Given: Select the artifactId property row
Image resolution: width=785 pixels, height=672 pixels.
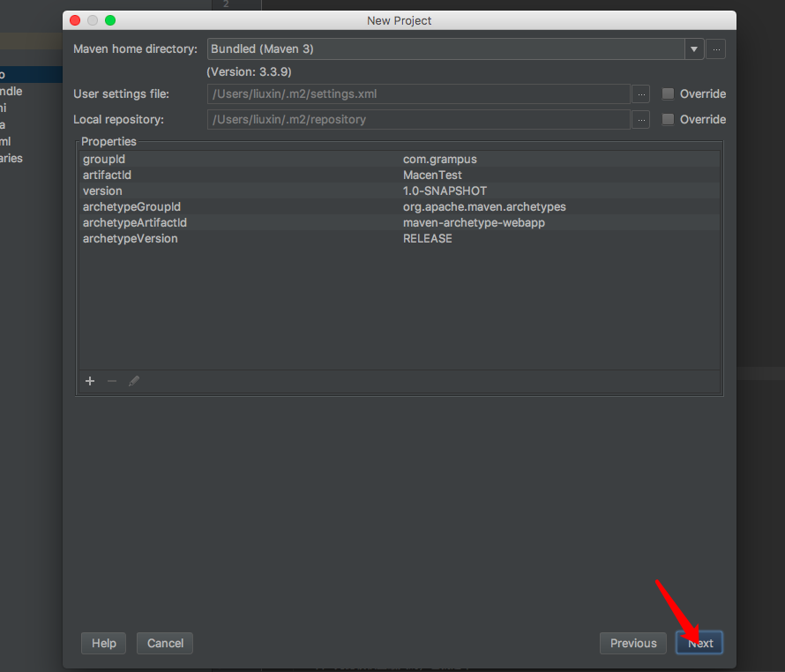Looking at the screenshot, I should [400, 175].
